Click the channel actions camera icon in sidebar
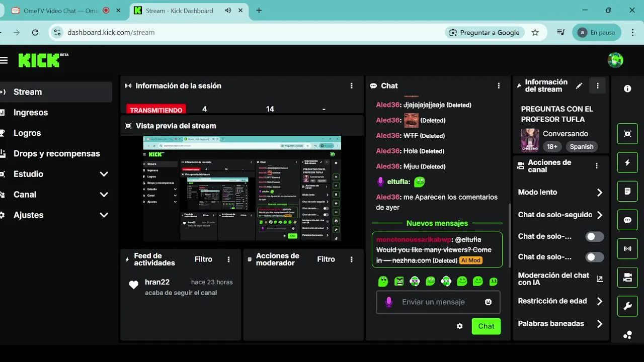The width and height of the screenshot is (644, 362). (x=627, y=278)
